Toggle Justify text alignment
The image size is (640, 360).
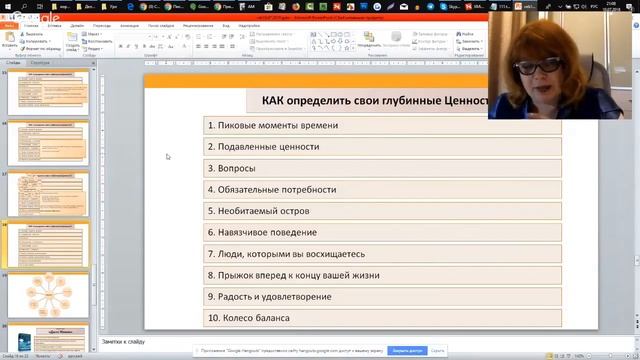(x=222, y=47)
